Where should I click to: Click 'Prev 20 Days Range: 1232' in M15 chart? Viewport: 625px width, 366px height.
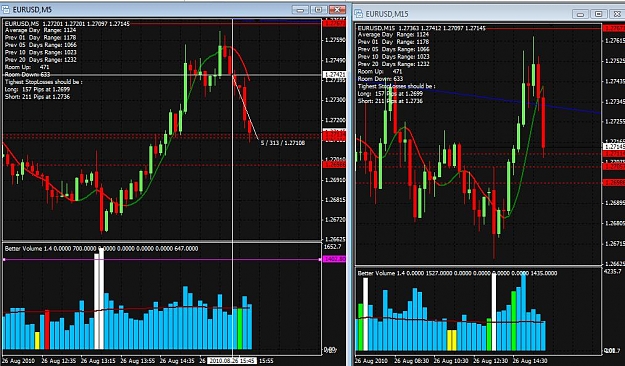tap(393, 64)
